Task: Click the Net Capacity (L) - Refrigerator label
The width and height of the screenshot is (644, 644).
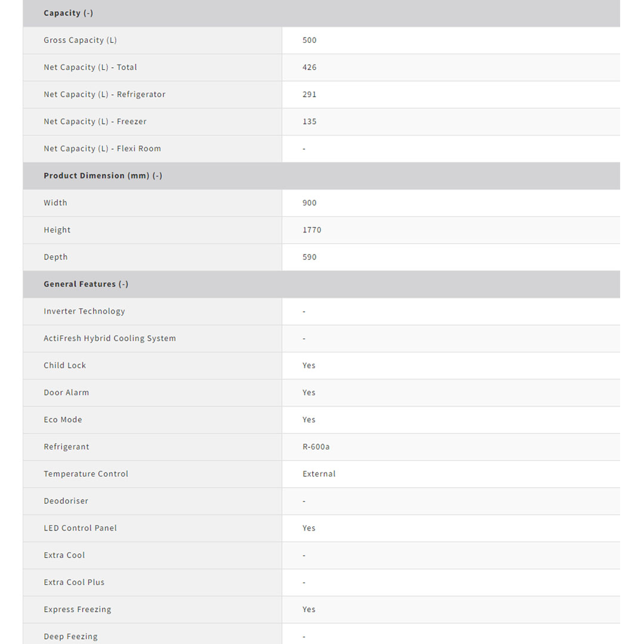Action: pos(104,95)
